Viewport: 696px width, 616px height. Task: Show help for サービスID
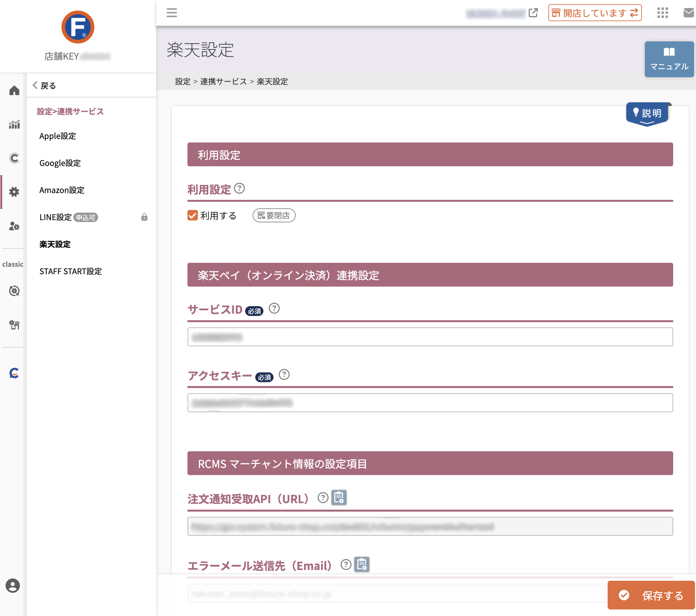point(274,308)
